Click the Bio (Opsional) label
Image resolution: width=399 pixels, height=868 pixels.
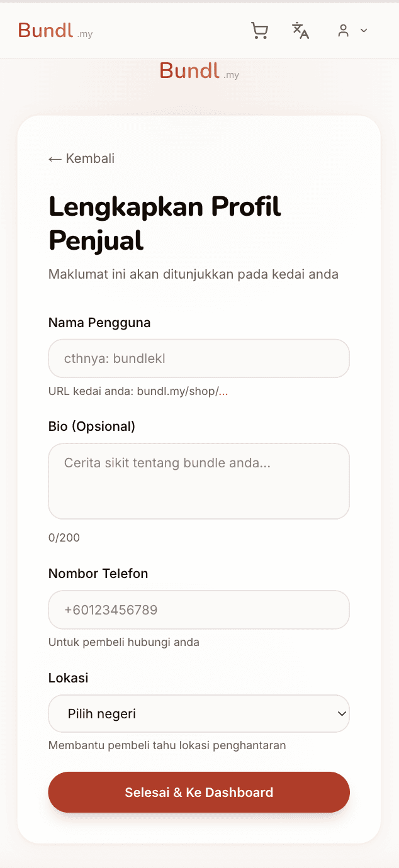point(91,426)
